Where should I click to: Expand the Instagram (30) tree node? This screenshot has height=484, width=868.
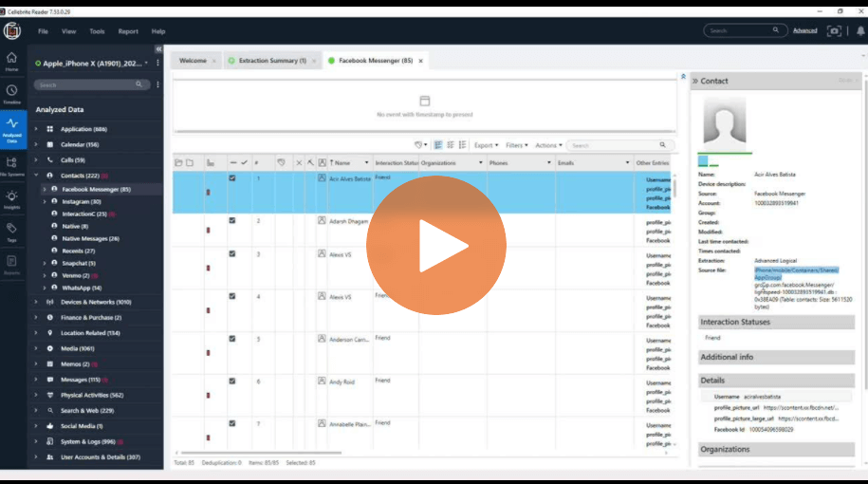[45, 201]
